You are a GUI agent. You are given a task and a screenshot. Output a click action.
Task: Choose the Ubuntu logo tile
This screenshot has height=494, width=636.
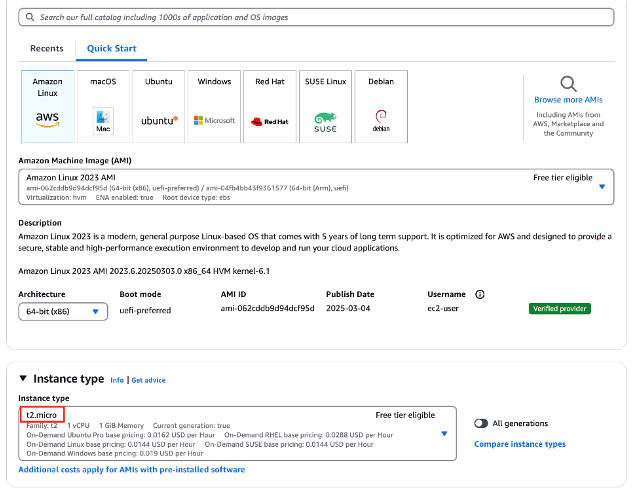(x=159, y=106)
